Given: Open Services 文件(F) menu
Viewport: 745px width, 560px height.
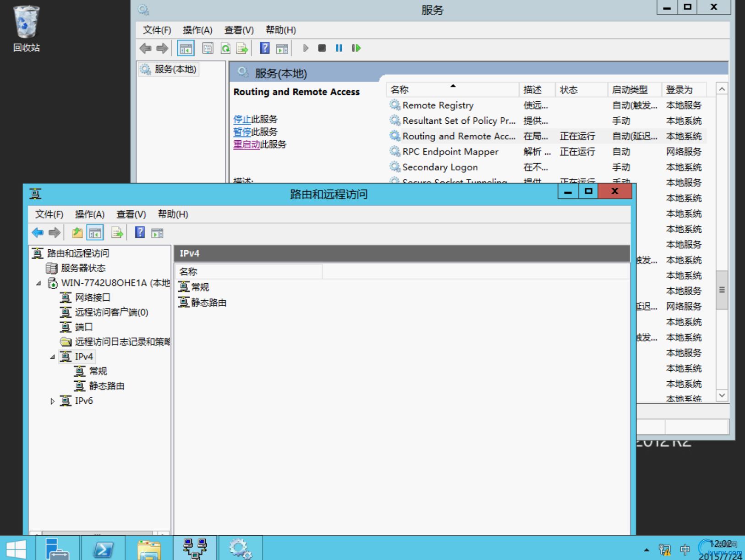Looking at the screenshot, I should (x=157, y=30).
